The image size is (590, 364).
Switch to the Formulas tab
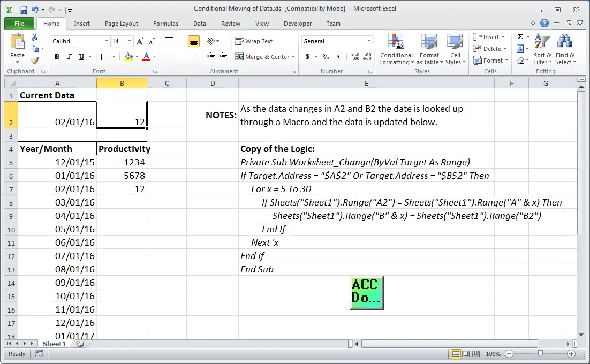click(x=165, y=24)
